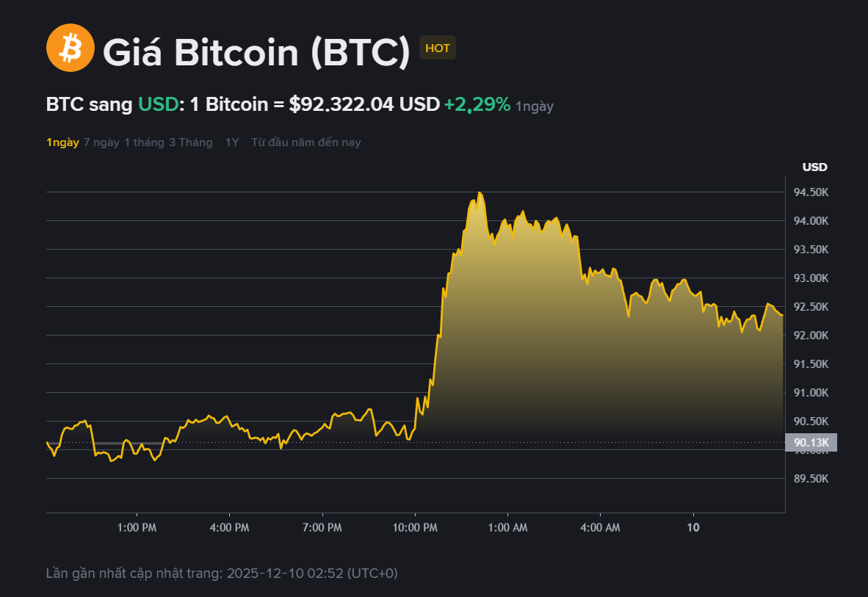Click the green USD currency link
The image size is (868, 597).
[159, 105]
